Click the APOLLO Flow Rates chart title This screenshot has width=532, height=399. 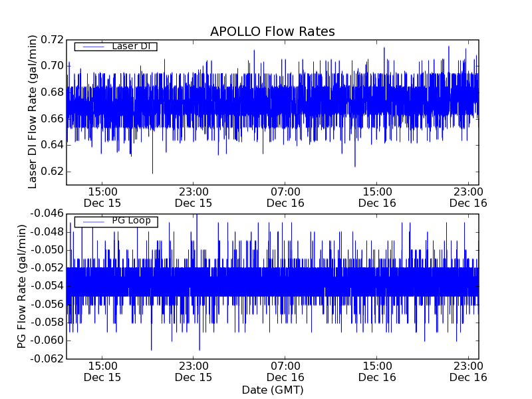(273, 31)
